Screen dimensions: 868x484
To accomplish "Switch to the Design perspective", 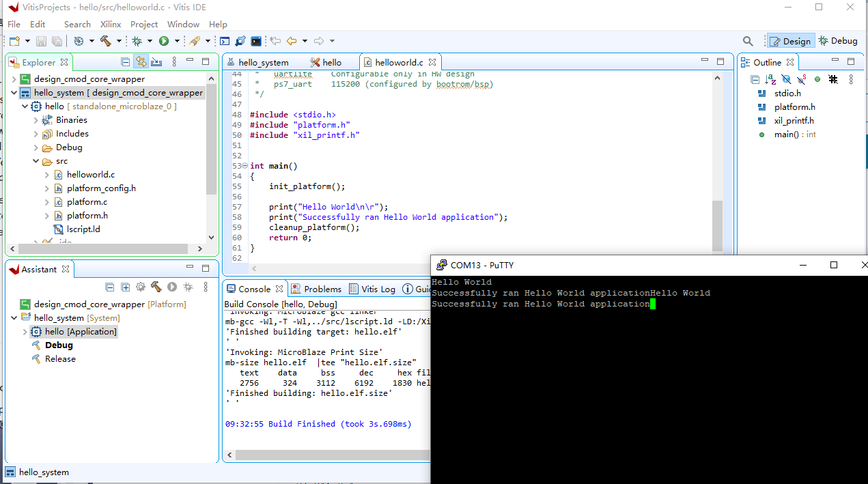I will pos(790,41).
